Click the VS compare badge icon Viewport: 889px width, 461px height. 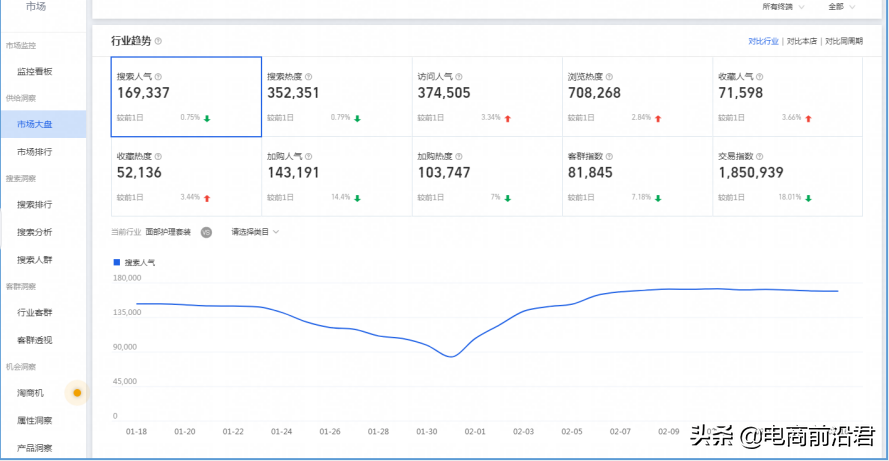click(206, 232)
